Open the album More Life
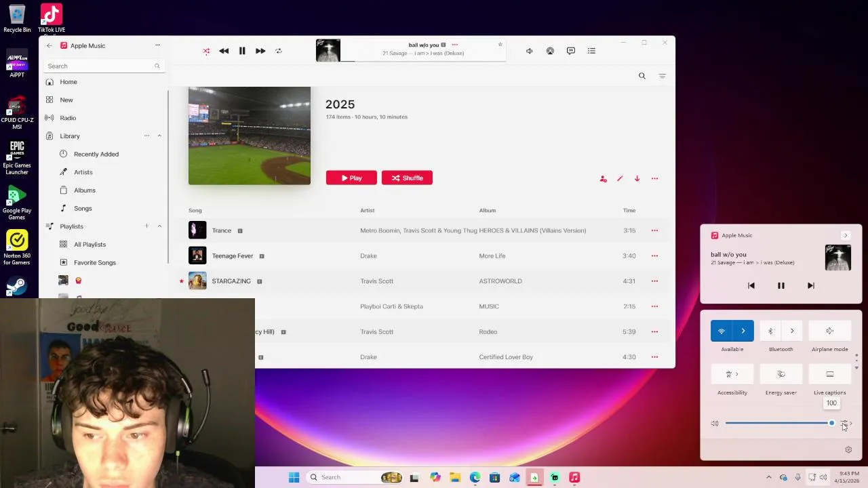This screenshot has height=488, width=868. [x=492, y=256]
